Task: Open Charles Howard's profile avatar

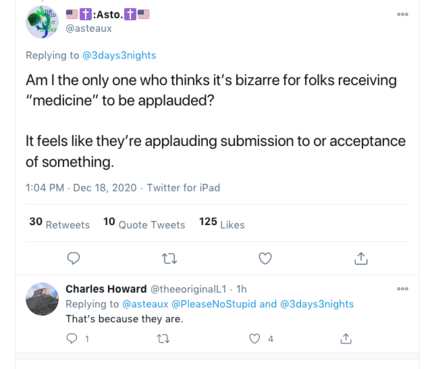Action: click(x=42, y=299)
